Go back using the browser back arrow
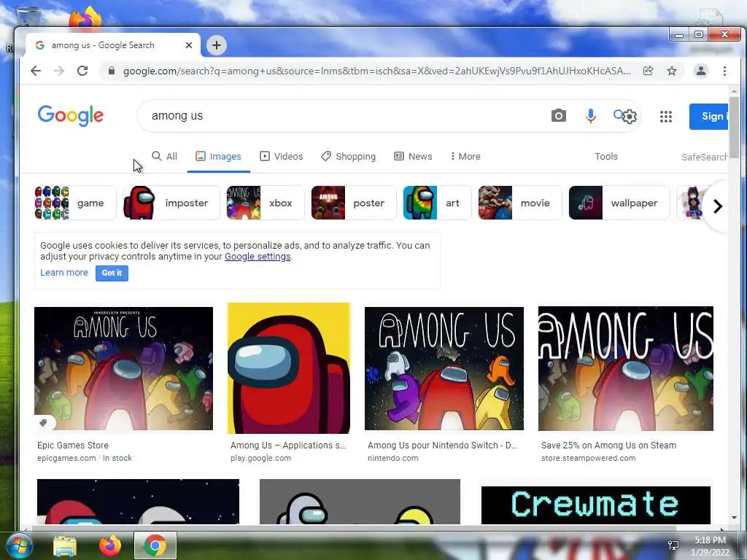Viewport: 747px width, 560px height. (x=36, y=71)
